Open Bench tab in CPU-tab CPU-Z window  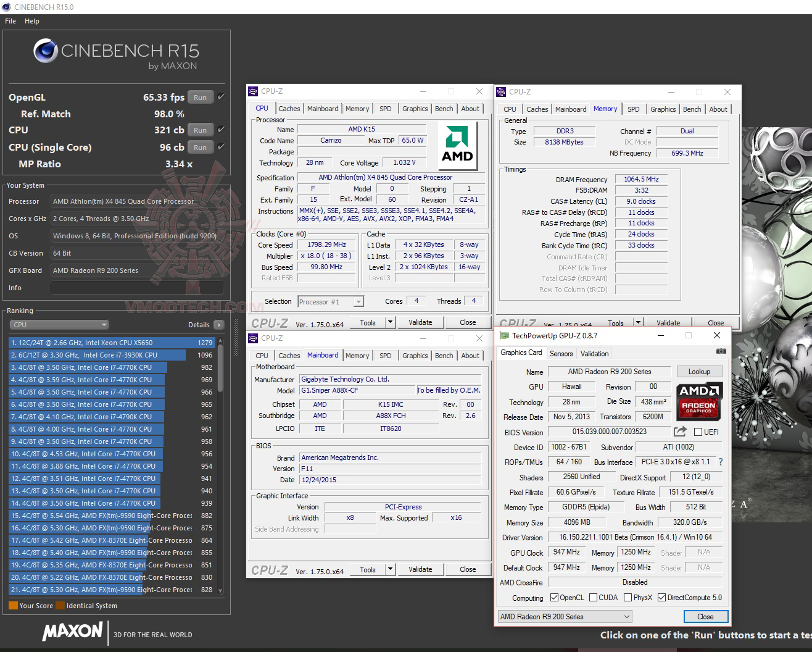[x=444, y=109]
